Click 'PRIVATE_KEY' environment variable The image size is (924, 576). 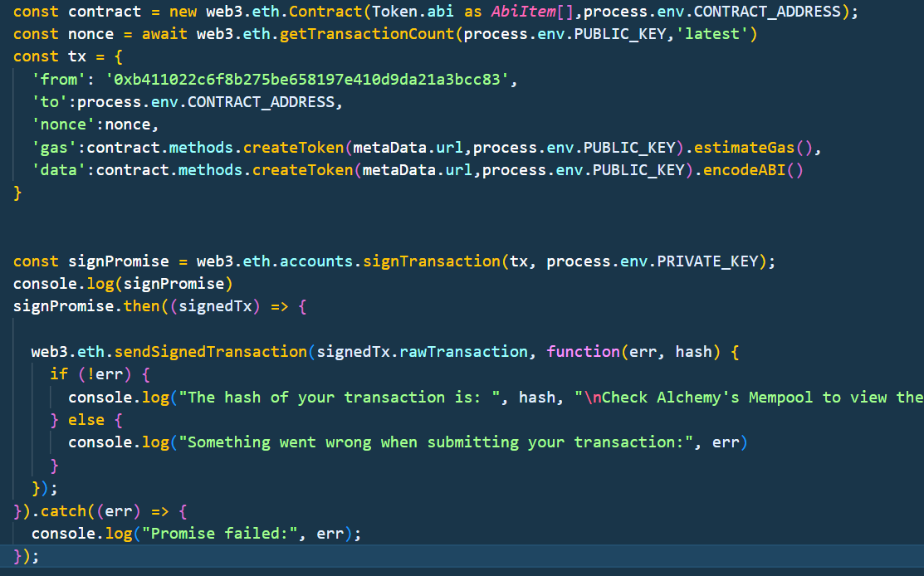coord(707,261)
